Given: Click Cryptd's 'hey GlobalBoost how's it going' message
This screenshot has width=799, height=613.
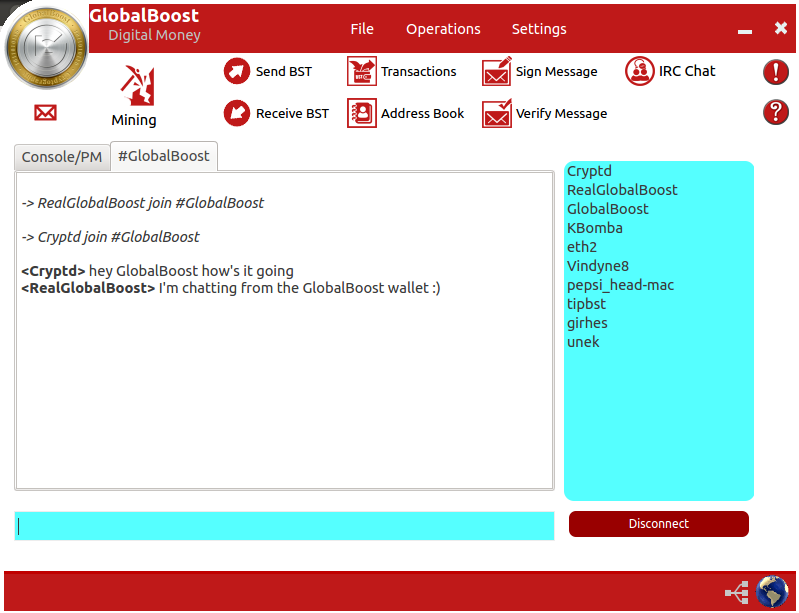Looking at the screenshot, I should point(157,271).
